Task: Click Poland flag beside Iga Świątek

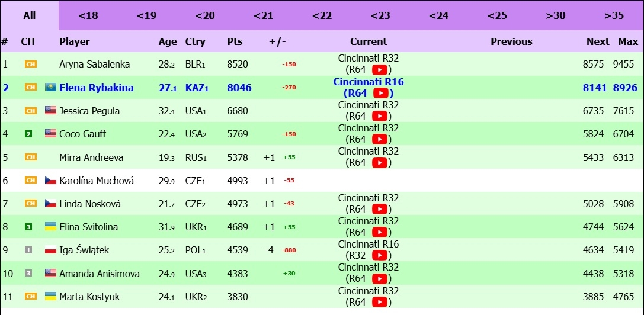Action: pyautogui.click(x=50, y=250)
